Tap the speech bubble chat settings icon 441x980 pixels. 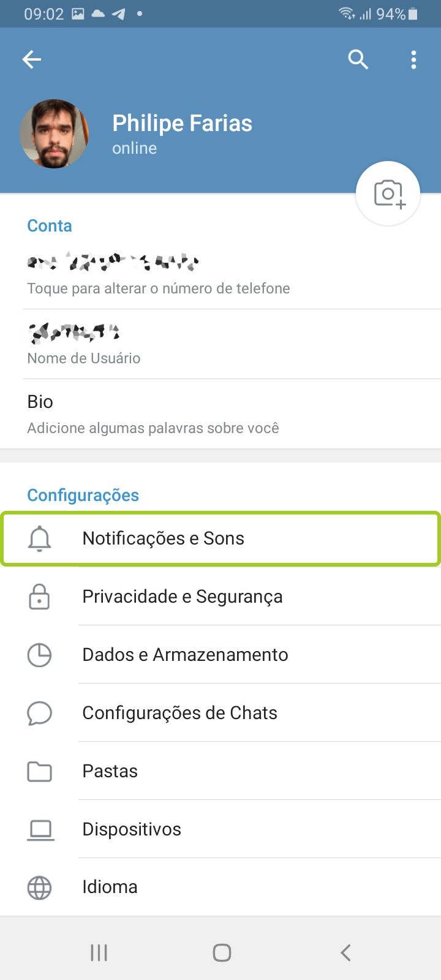tap(40, 713)
